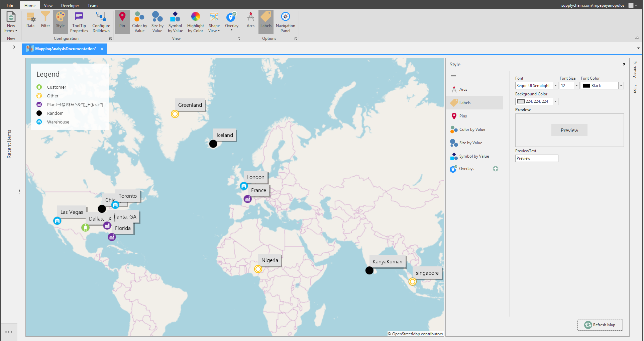Open the Shape View dropdown
Image resolution: width=644 pixels, height=341 pixels.
(x=214, y=22)
